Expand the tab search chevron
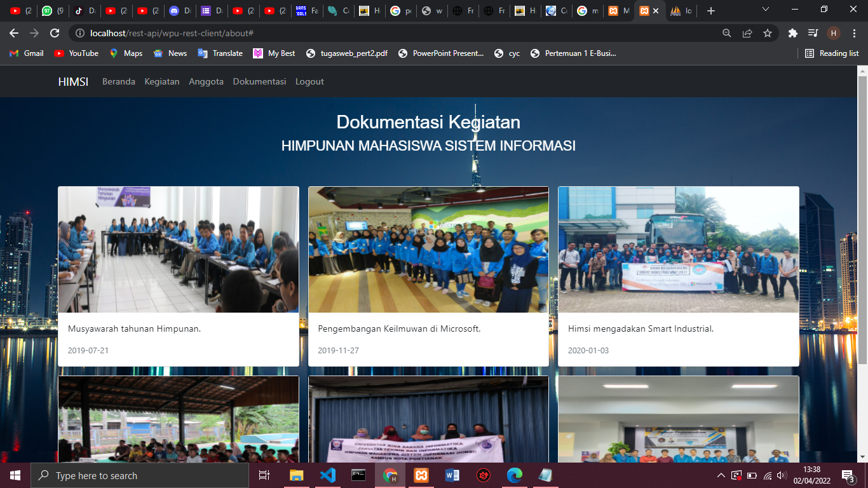 (x=765, y=10)
